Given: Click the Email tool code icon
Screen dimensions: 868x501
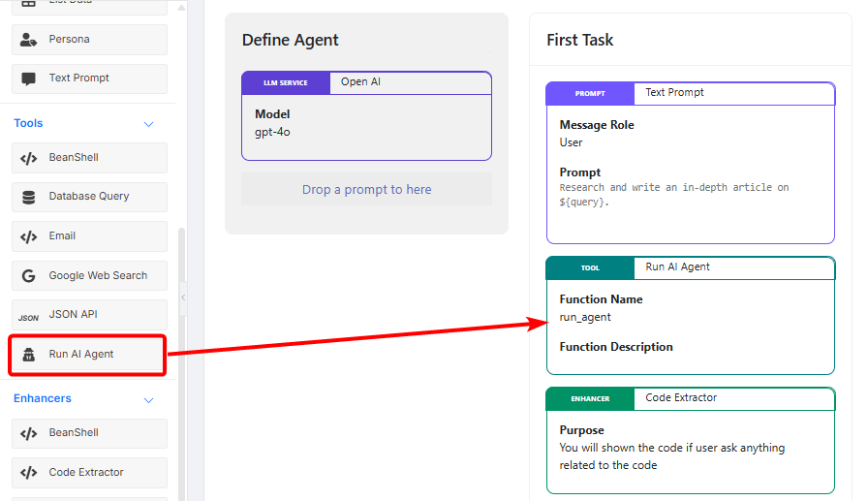Looking at the screenshot, I should point(29,236).
